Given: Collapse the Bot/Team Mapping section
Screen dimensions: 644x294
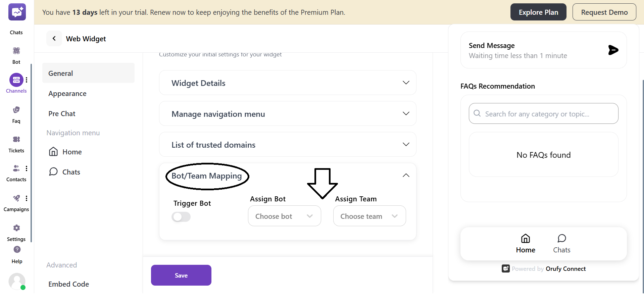Looking at the screenshot, I should [x=406, y=176].
